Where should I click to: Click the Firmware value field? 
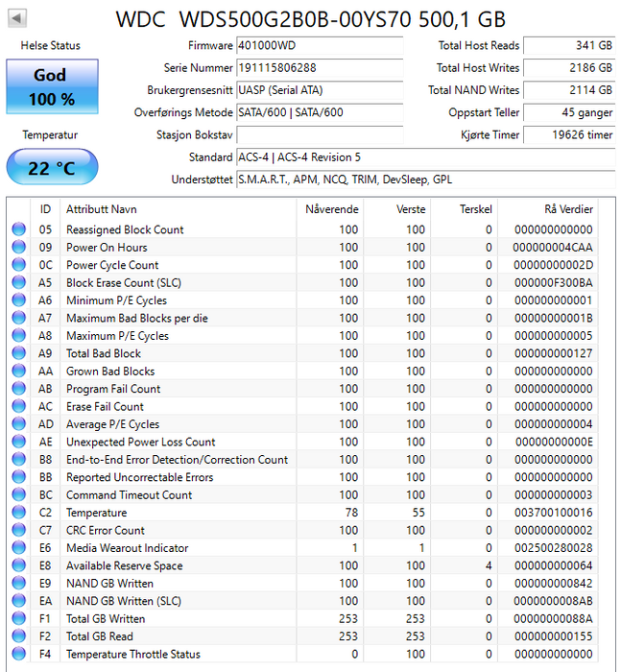[x=319, y=46]
